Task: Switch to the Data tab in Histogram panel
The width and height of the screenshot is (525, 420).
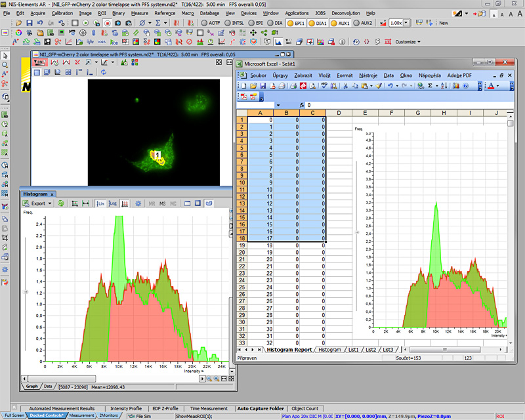Action: [48, 387]
